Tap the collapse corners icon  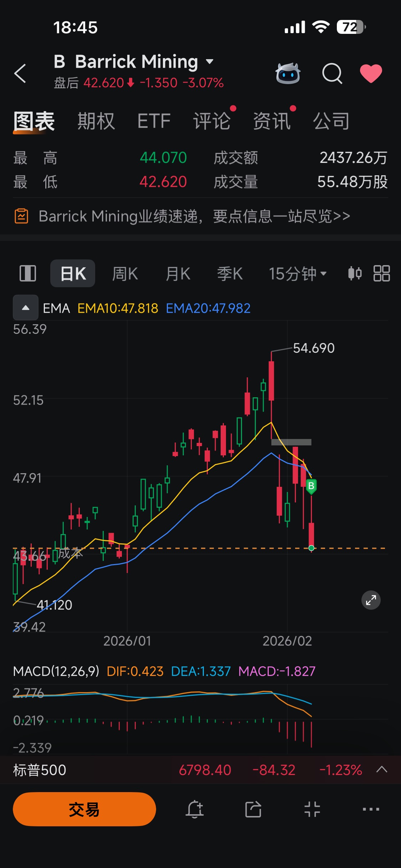pos(312,809)
